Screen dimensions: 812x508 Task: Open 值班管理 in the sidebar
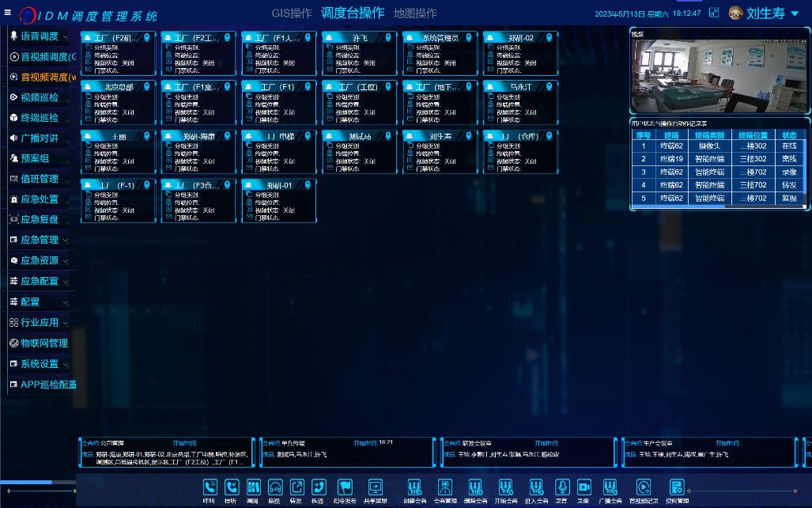tap(40, 179)
